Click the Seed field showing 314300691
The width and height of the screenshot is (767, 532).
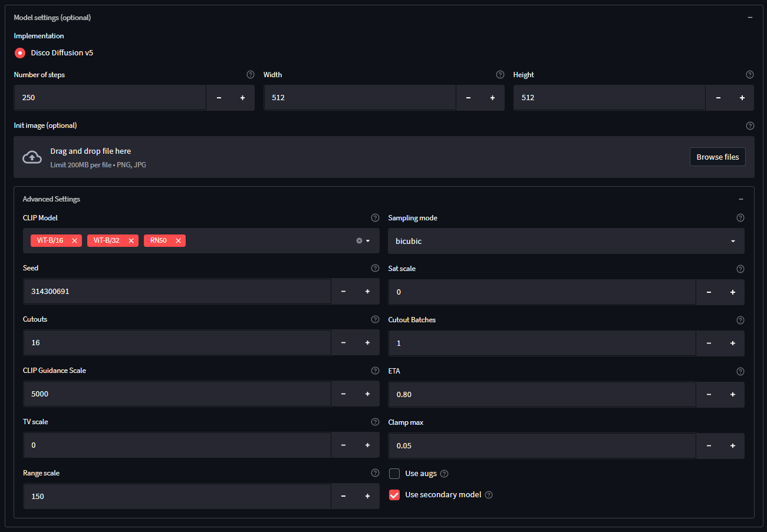(177, 292)
